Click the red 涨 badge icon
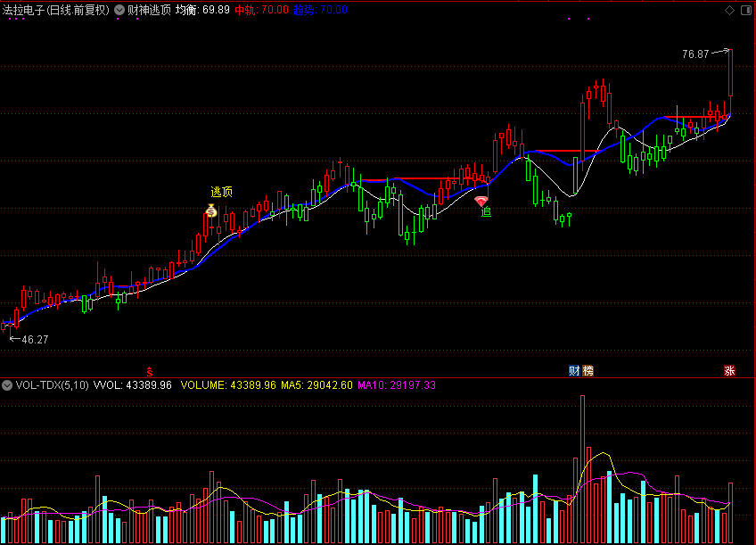This screenshot has height=545, width=756. tap(729, 371)
